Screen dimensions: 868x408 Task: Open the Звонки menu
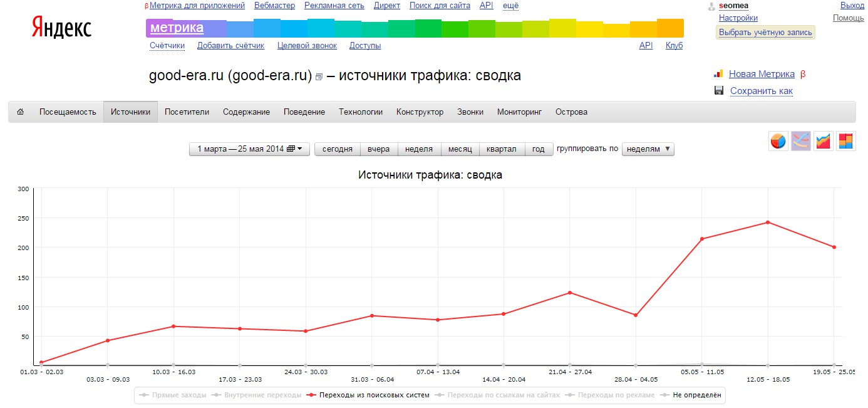click(x=470, y=112)
